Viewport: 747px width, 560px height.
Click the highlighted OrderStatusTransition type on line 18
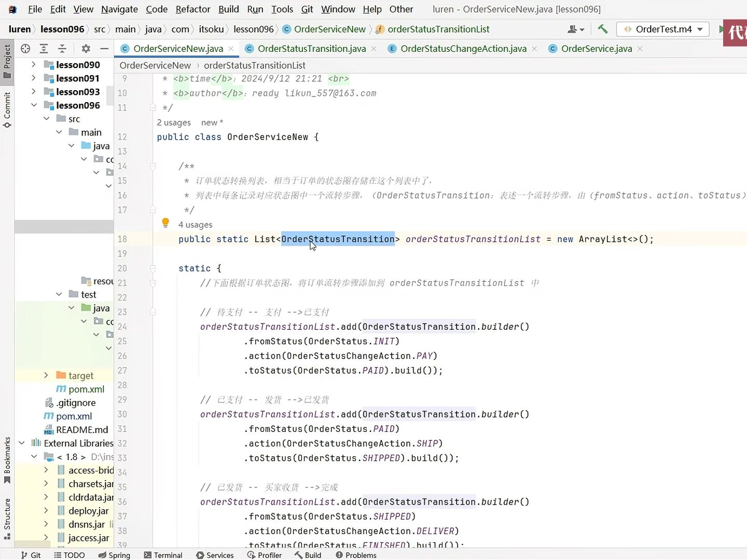tap(338, 239)
